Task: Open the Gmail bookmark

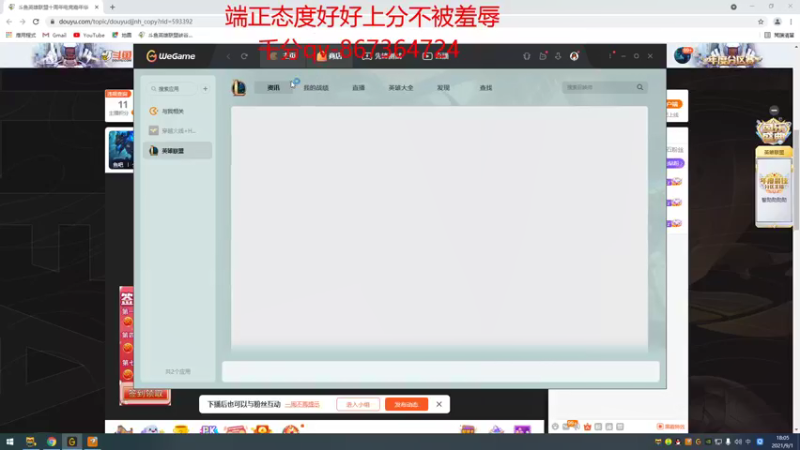Action: (x=55, y=35)
